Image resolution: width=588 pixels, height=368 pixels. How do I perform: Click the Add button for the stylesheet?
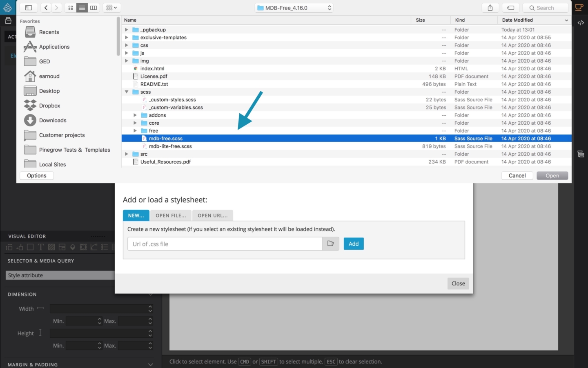tap(354, 244)
